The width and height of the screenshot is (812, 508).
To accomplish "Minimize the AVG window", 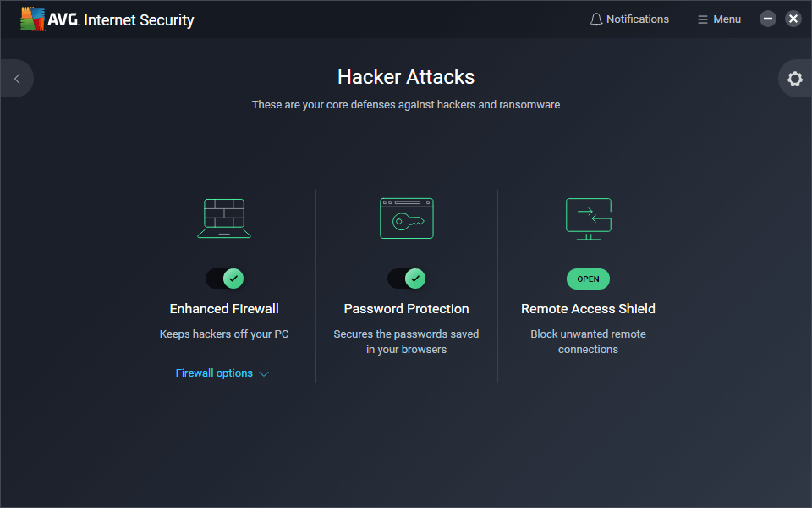I will pos(768,19).
